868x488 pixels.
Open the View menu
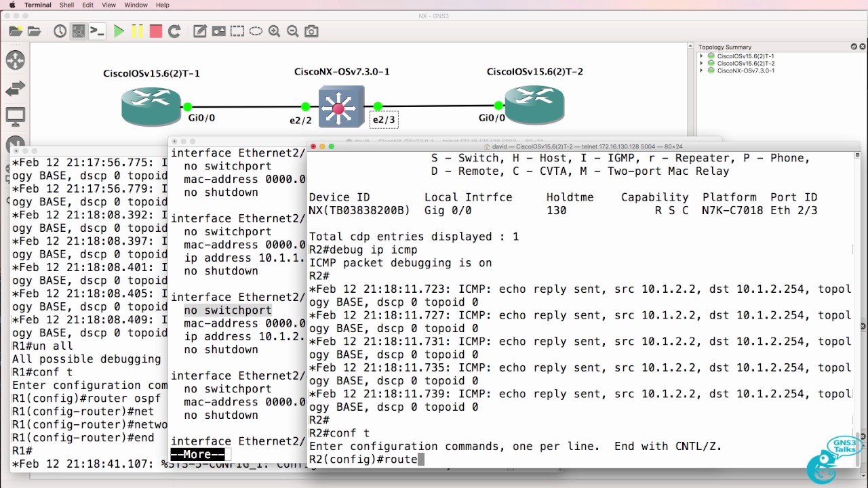coord(108,5)
